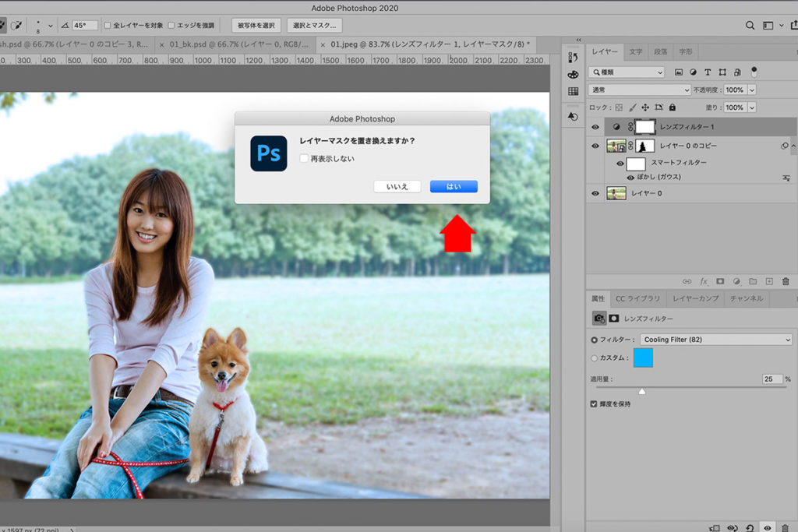
Task: Open the brush preset picker dropdown
Action: coord(51,25)
